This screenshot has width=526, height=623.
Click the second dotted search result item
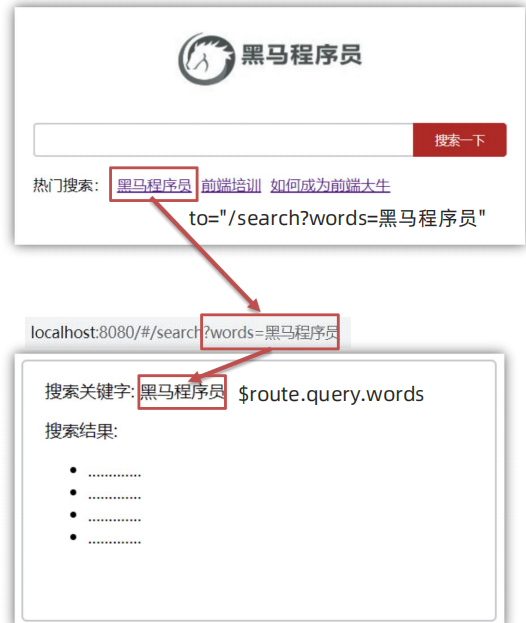pyautogui.click(x=114, y=497)
